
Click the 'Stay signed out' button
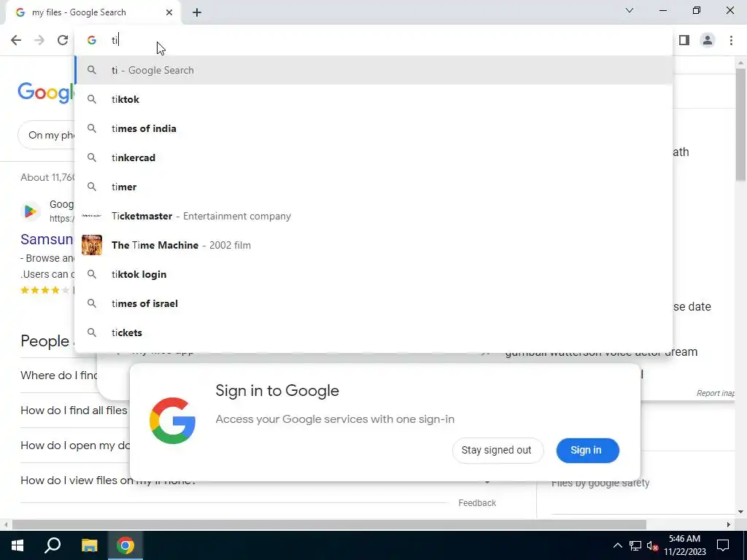coord(498,450)
